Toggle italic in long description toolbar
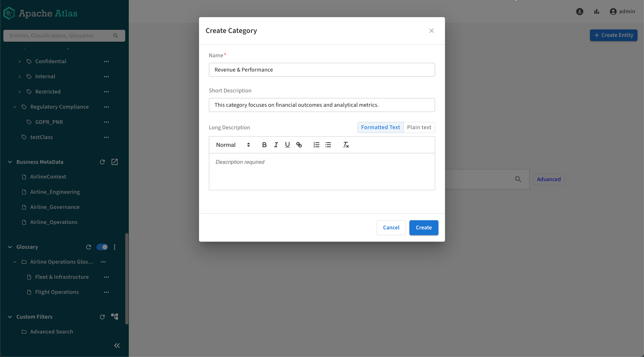 coord(276,145)
